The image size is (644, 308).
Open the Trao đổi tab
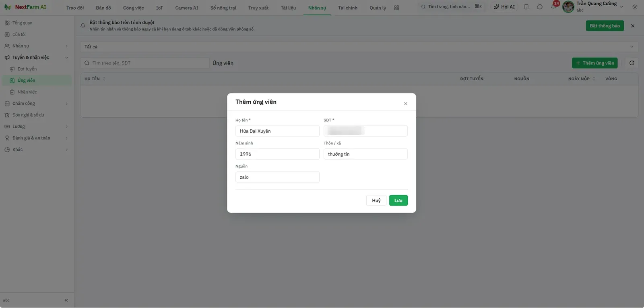point(75,8)
